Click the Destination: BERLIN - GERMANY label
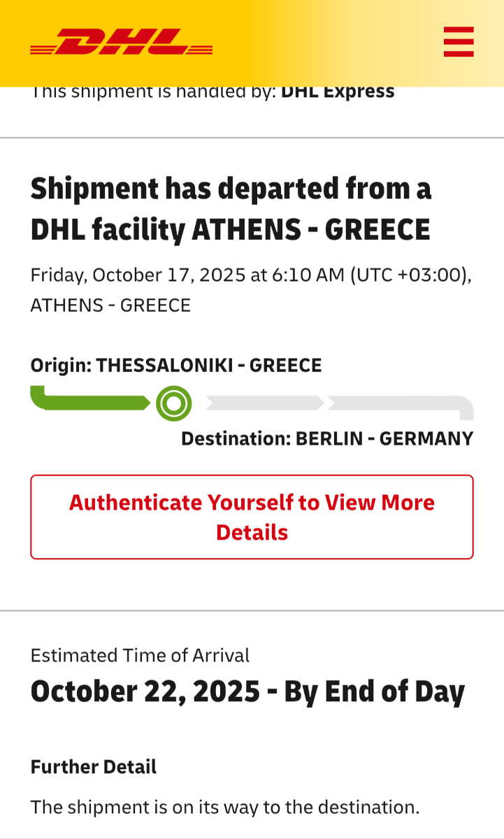 click(327, 438)
